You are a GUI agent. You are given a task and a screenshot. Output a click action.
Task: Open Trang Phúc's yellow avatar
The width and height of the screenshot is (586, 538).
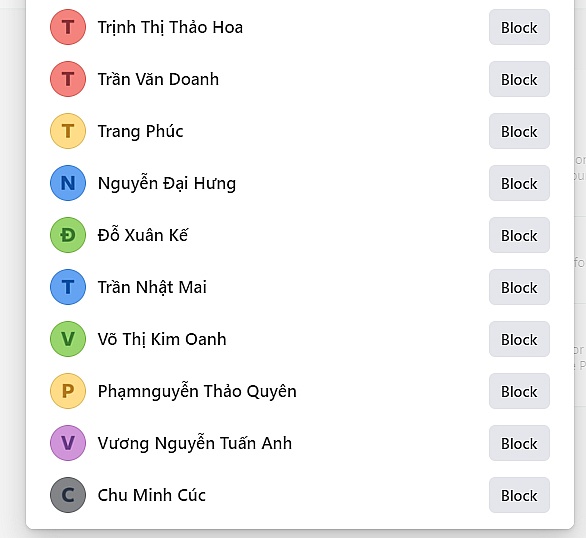click(x=68, y=131)
